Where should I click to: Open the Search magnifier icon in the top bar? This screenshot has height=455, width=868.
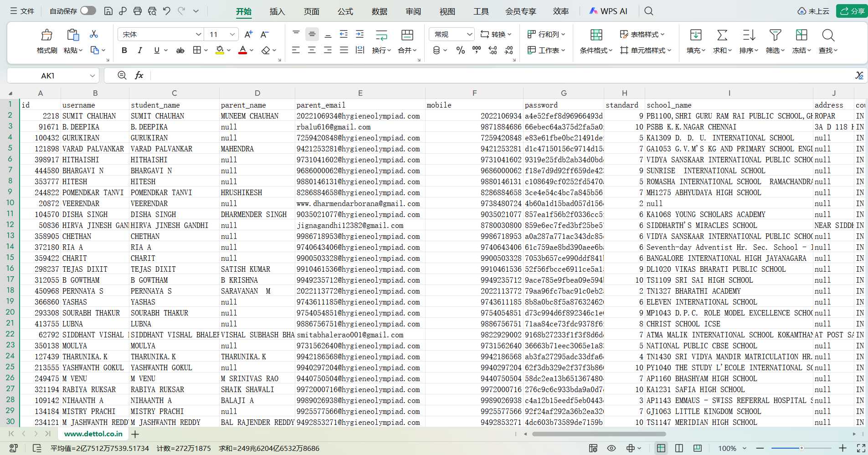coord(649,11)
